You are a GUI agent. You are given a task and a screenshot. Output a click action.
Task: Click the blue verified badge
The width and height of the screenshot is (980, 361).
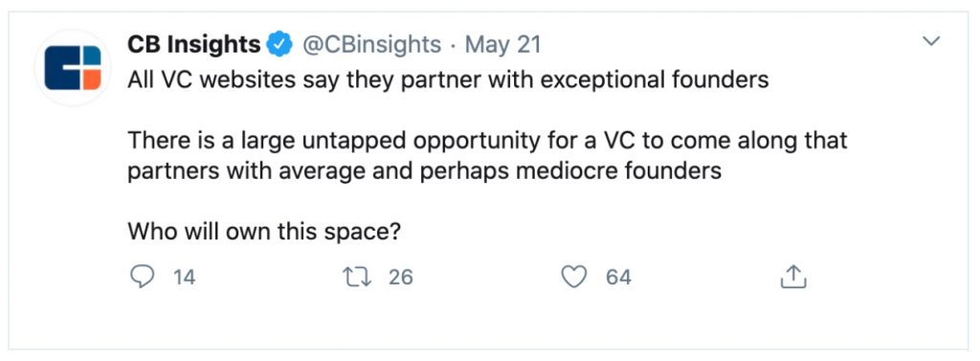280,45
